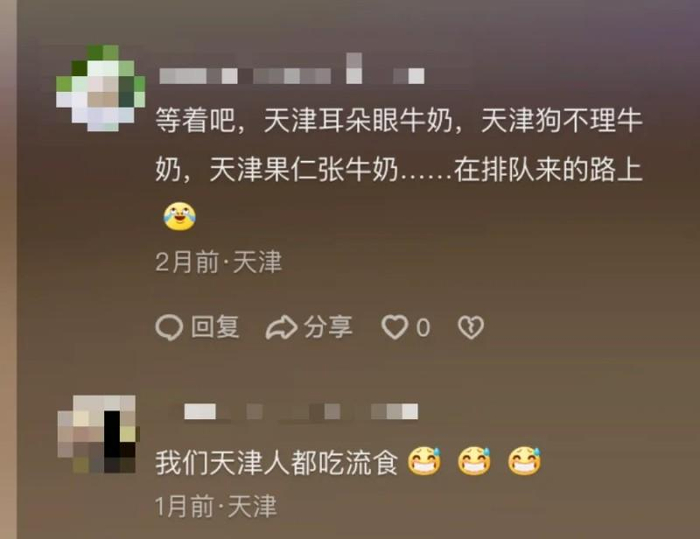Click the 2月前·天津 timestamp

tap(219, 262)
